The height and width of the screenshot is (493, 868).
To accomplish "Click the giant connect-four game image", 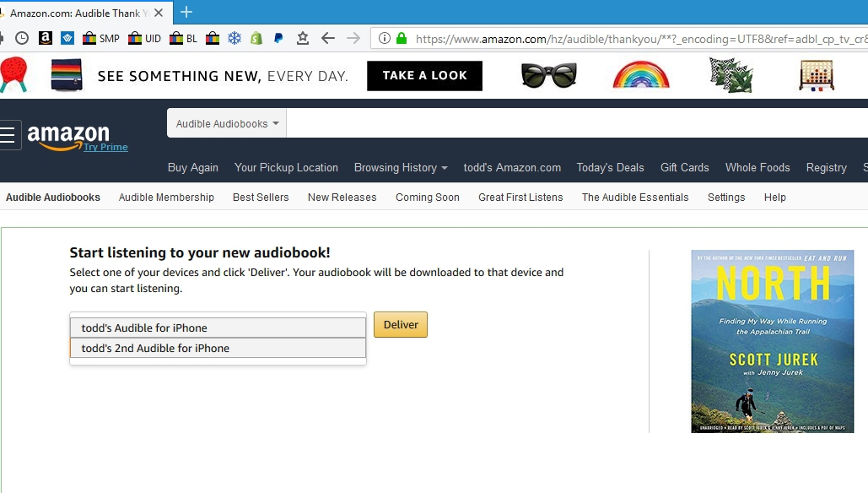I will tap(817, 75).
